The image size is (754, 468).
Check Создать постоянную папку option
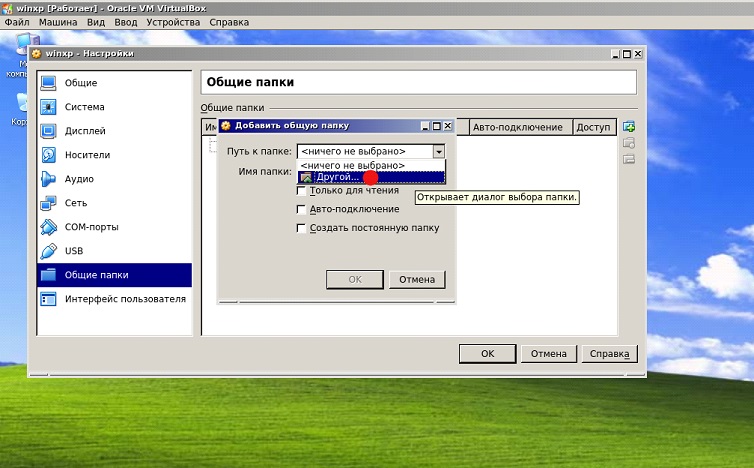coord(301,228)
